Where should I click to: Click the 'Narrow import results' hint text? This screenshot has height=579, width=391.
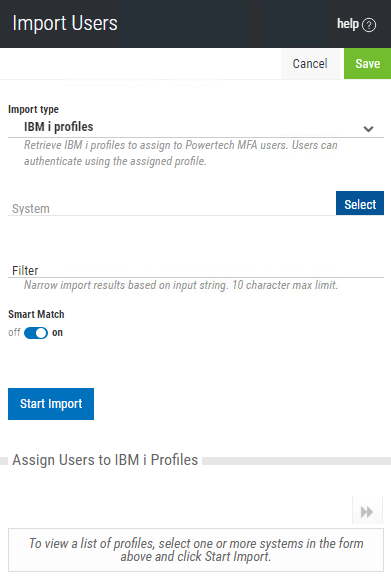[x=181, y=285]
